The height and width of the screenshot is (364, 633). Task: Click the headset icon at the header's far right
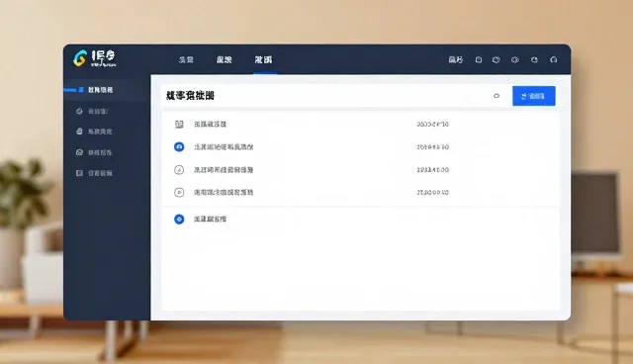(554, 59)
